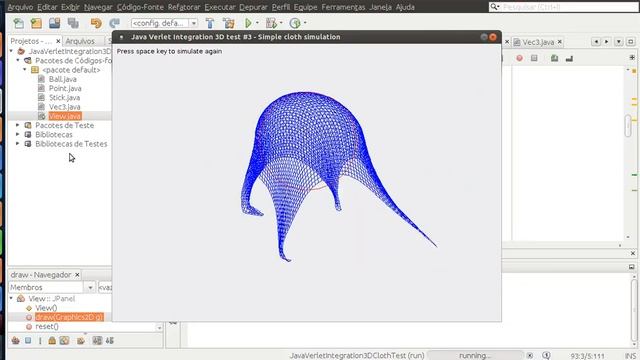Click the Undo arrow icon
The width and height of the screenshot is (640, 360).
tap(96, 23)
